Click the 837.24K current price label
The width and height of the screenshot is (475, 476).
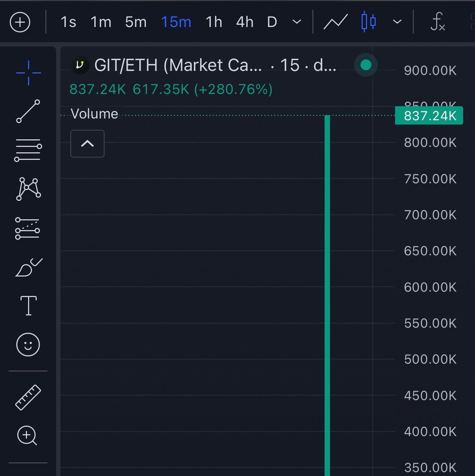(429, 116)
